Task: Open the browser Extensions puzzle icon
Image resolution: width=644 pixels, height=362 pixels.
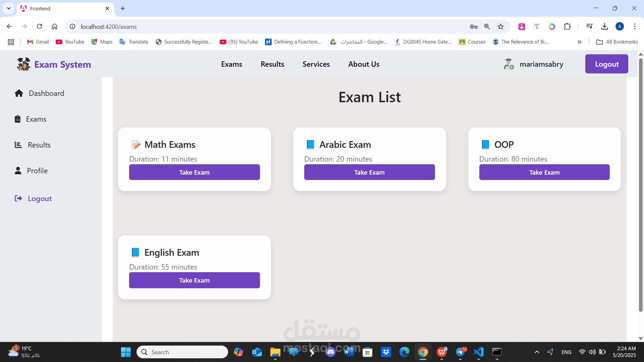Action: pyautogui.click(x=567, y=26)
